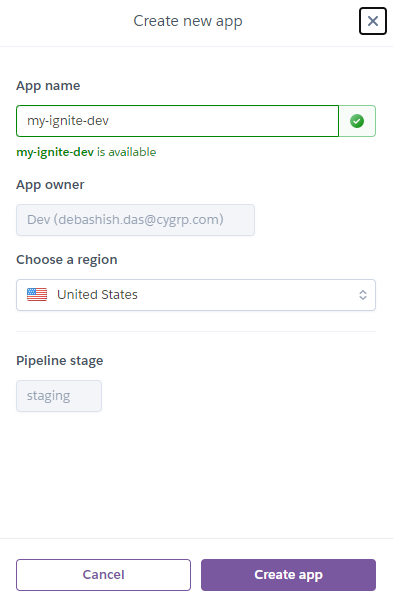The image size is (393, 598).
Task: Click the Dev owner email text
Action: point(125,220)
